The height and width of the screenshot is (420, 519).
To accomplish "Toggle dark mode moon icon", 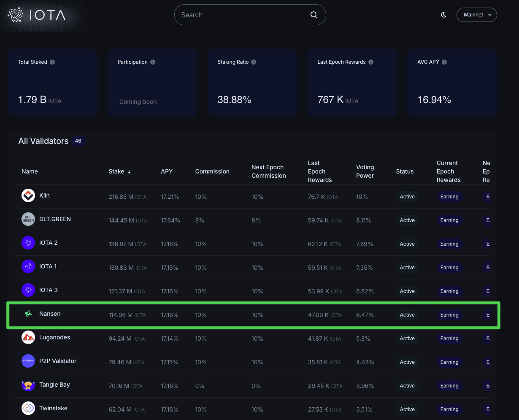I will pyautogui.click(x=444, y=15).
